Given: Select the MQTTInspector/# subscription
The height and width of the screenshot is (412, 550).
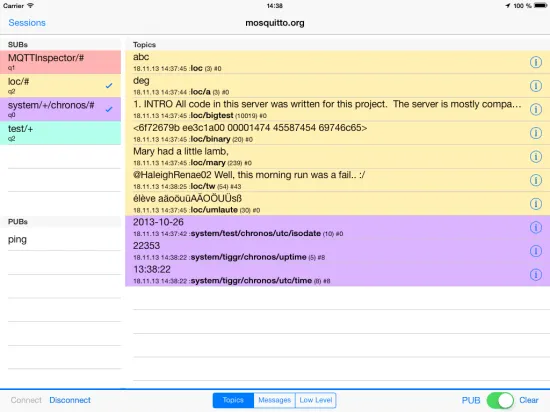Looking at the screenshot, I should [x=60, y=62].
